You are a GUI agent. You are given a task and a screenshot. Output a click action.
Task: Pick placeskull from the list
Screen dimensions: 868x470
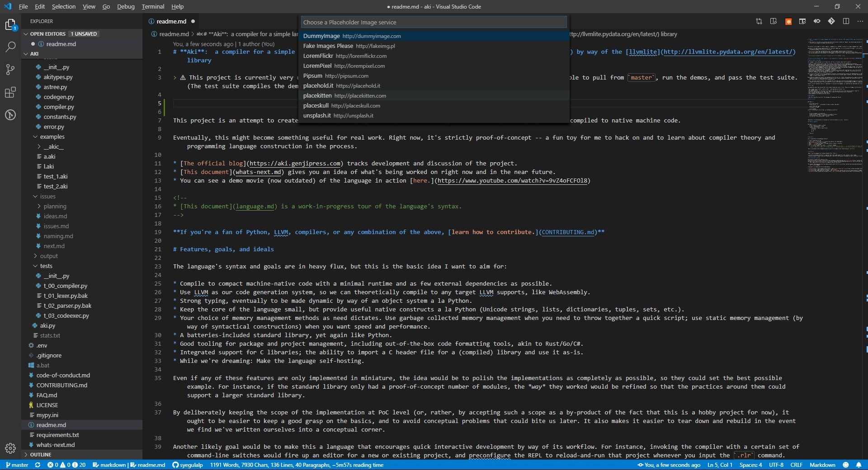pyautogui.click(x=434, y=106)
